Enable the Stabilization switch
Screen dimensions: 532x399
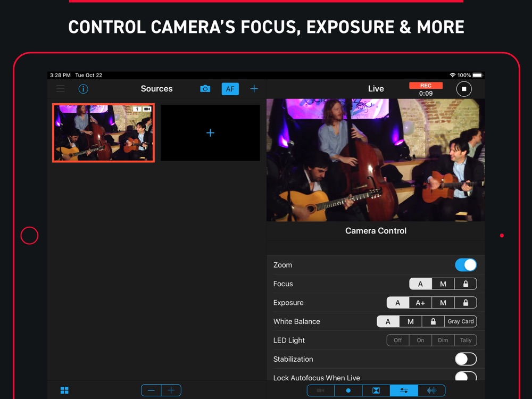465,359
